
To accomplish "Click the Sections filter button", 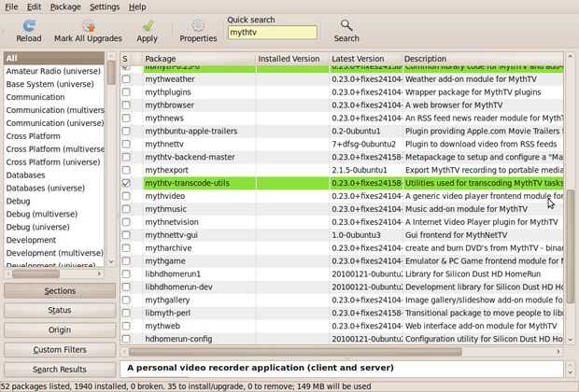I will point(60,291).
